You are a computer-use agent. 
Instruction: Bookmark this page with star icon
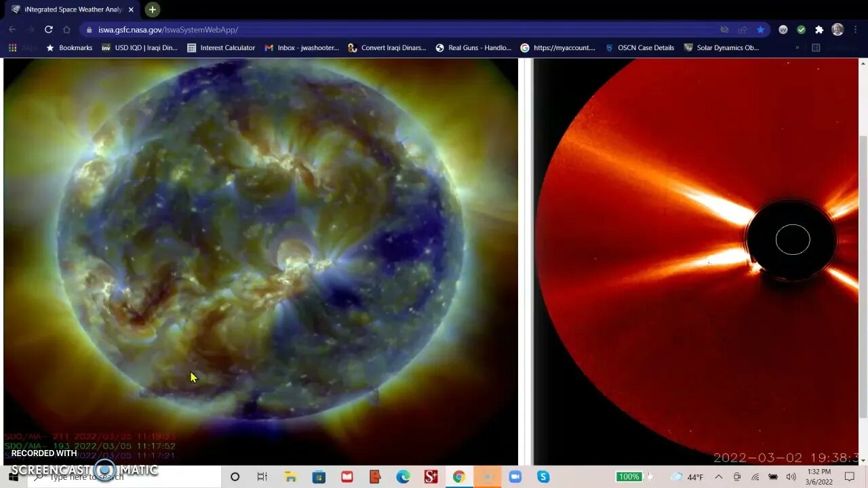pos(761,30)
